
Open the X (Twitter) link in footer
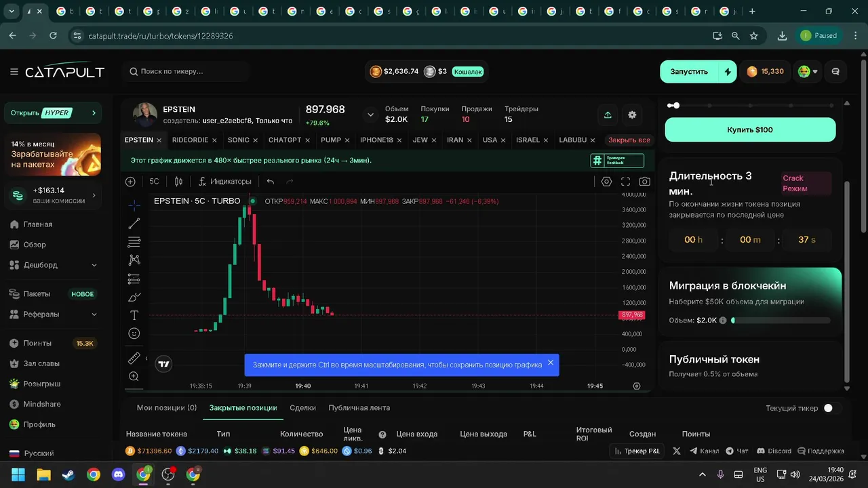[x=676, y=451]
